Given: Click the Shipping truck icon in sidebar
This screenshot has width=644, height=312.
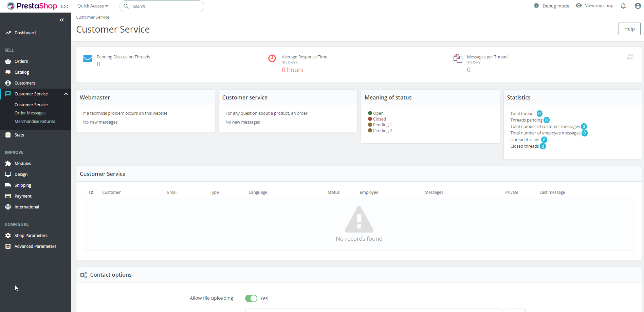Looking at the screenshot, I should (x=8, y=185).
